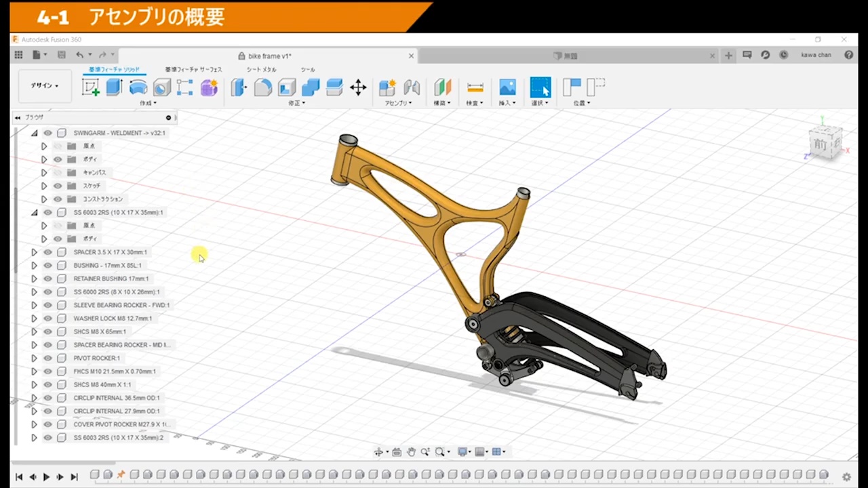Collapse the SWINGARM - WELDMENT node
Image resolution: width=868 pixels, height=488 pixels.
[34, 133]
